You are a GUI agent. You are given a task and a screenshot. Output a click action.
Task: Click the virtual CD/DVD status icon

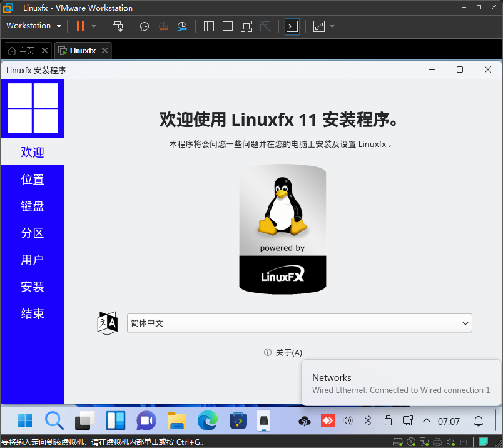pyautogui.click(x=411, y=442)
